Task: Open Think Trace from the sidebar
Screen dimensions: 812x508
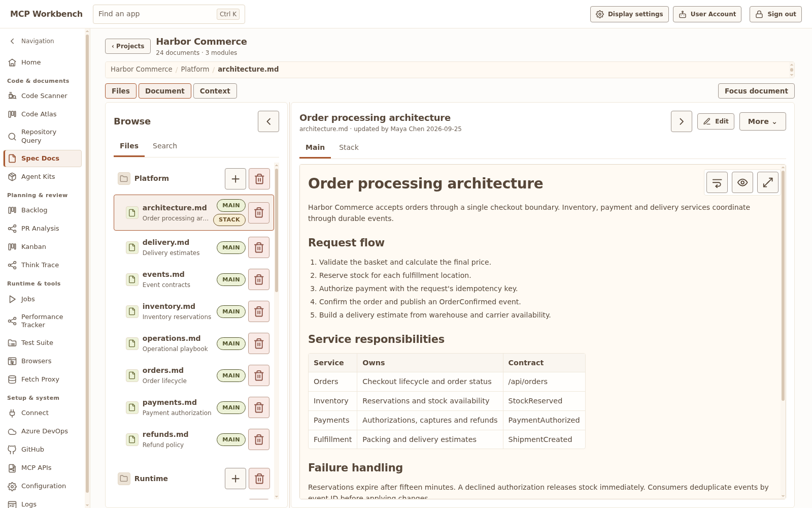Action: (43, 265)
